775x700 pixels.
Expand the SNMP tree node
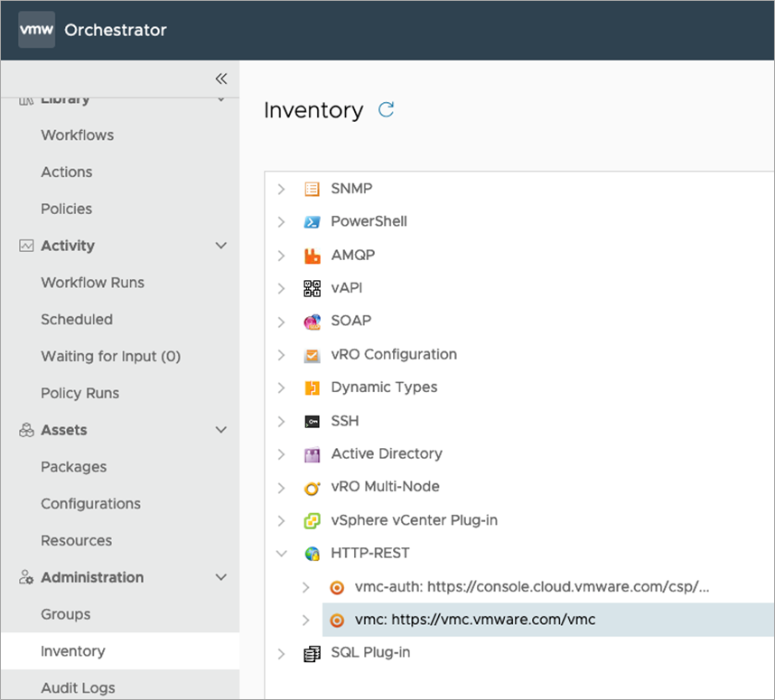(281, 189)
